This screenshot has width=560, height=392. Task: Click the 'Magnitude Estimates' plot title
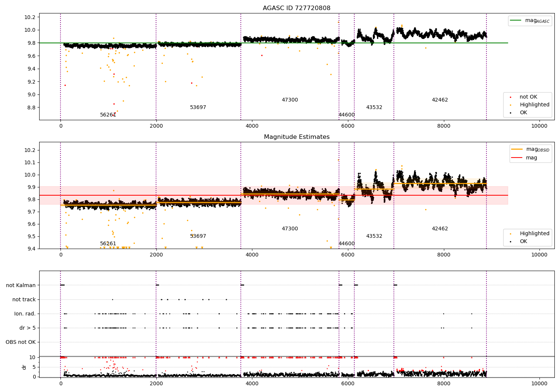point(296,137)
